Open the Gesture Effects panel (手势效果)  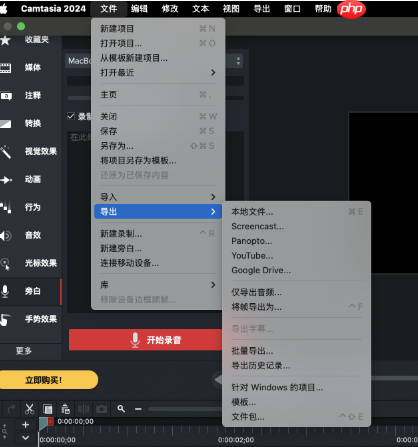(x=30, y=319)
